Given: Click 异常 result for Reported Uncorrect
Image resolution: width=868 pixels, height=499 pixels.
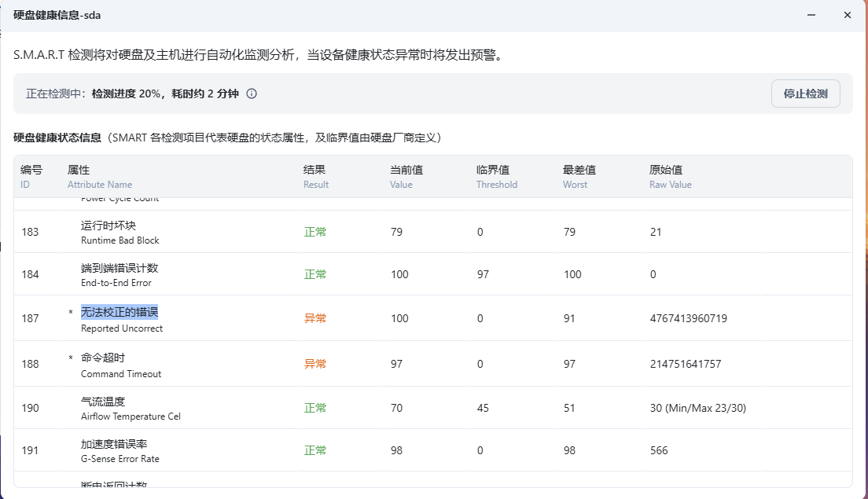Looking at the screenshot, I should pos(315,318).
